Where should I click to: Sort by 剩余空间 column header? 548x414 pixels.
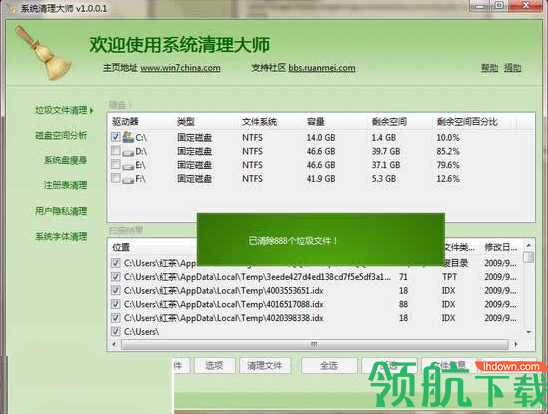coord(389,122)
